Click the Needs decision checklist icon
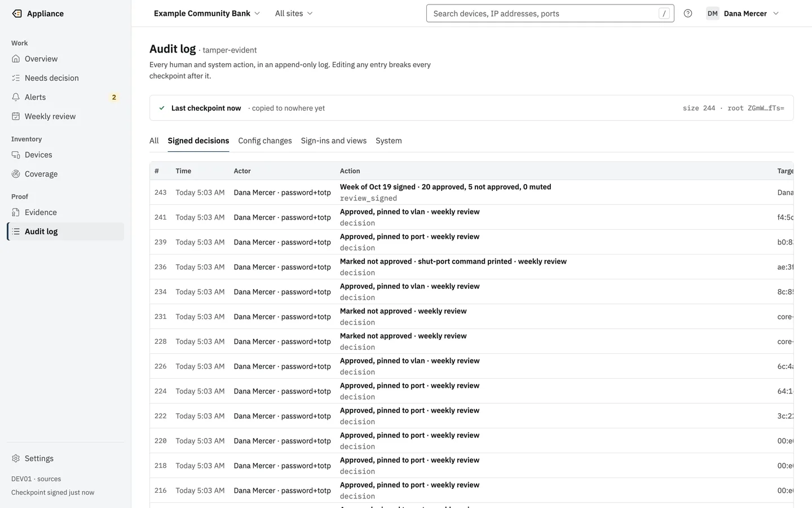812x508 pixels. click(16, 78)
